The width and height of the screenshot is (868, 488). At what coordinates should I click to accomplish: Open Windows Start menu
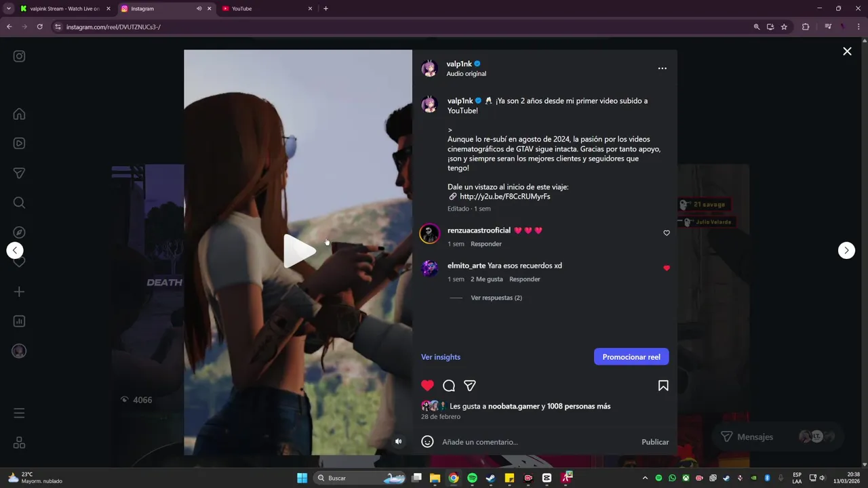tap(302, 478)
